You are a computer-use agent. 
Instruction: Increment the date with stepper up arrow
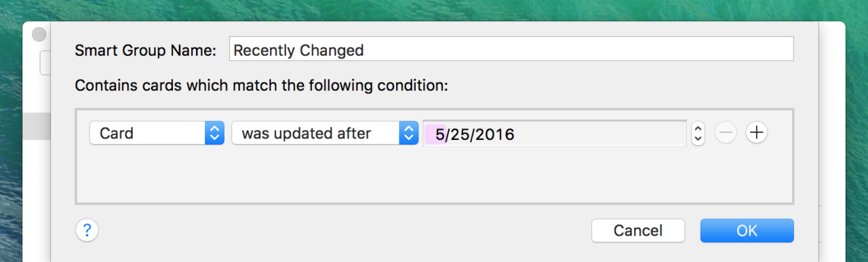pos(698,128)
